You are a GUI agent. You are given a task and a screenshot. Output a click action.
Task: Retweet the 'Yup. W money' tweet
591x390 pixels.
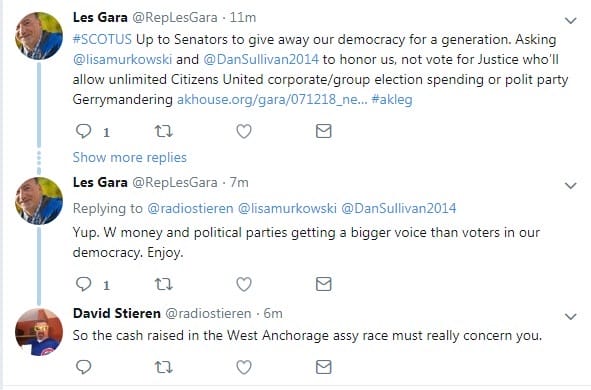[164, 284]
